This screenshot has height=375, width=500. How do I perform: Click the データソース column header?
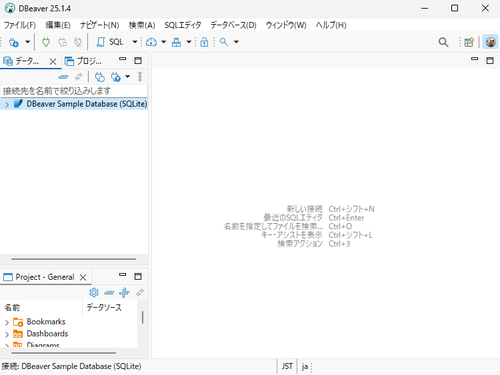point(110,308)
